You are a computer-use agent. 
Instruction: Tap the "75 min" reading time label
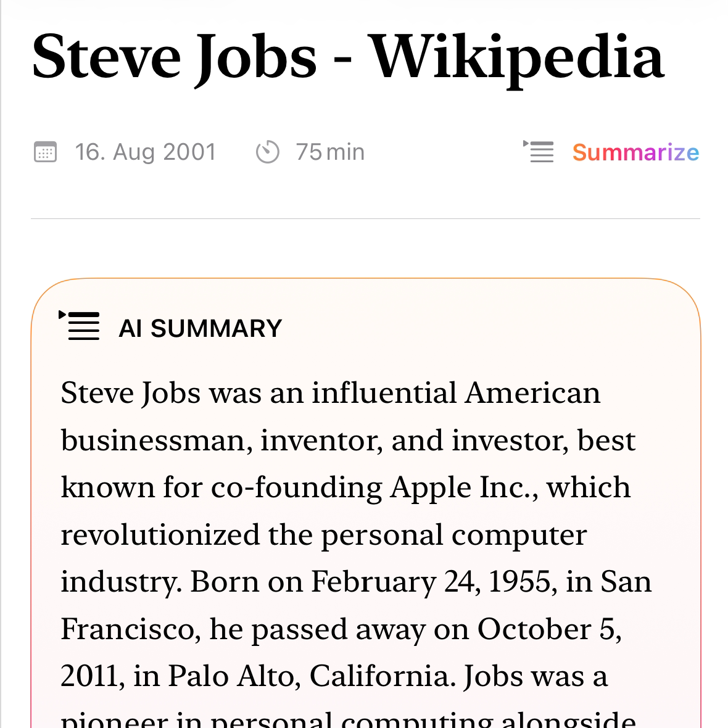click(x=330, y=152)
